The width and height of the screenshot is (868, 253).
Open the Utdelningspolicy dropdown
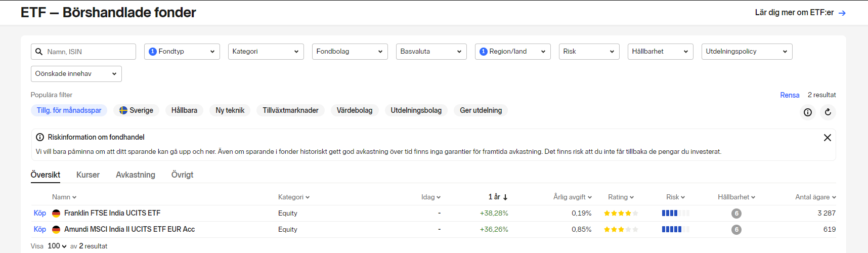click(747, 52)
